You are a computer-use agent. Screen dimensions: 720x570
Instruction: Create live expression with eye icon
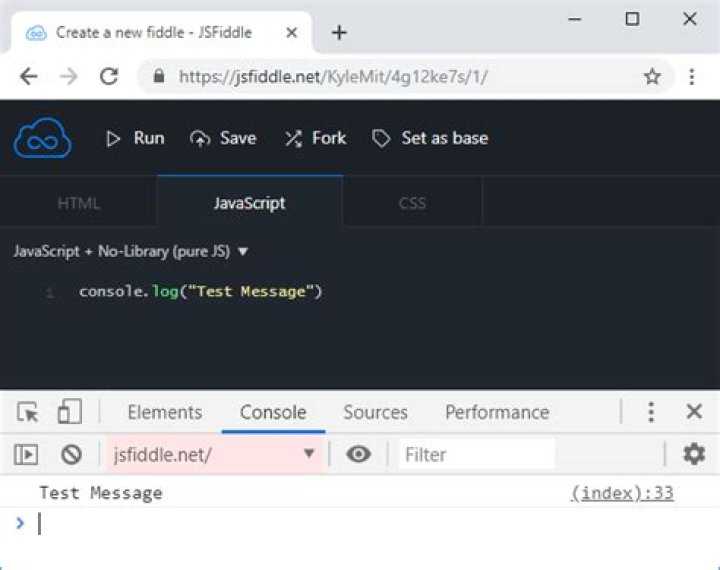pos(359,454)
